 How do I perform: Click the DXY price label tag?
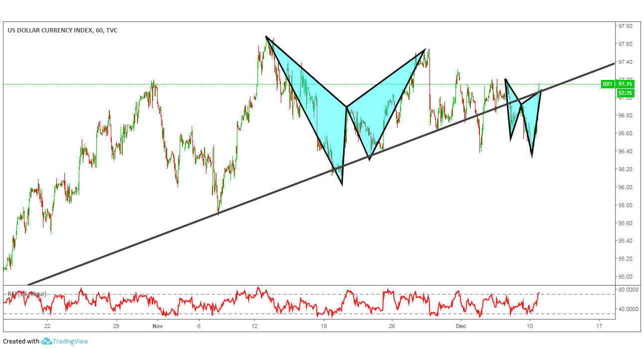coord(608,84)
